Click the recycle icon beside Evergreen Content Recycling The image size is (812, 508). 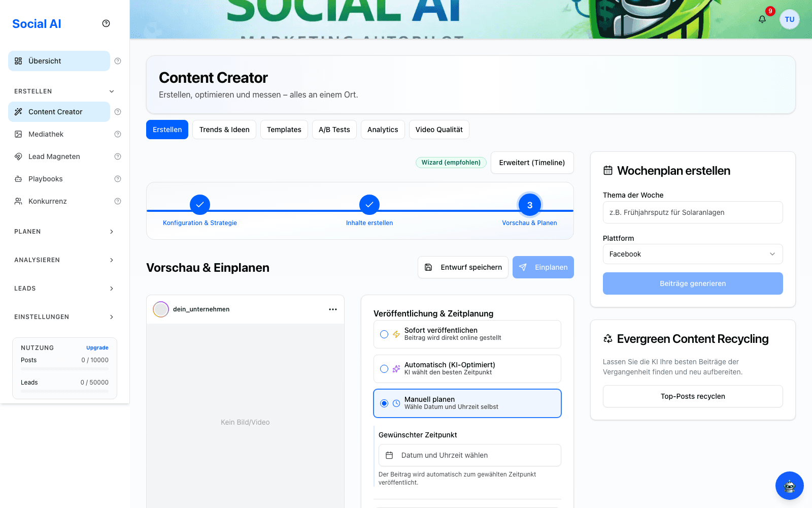click(608, 339)
